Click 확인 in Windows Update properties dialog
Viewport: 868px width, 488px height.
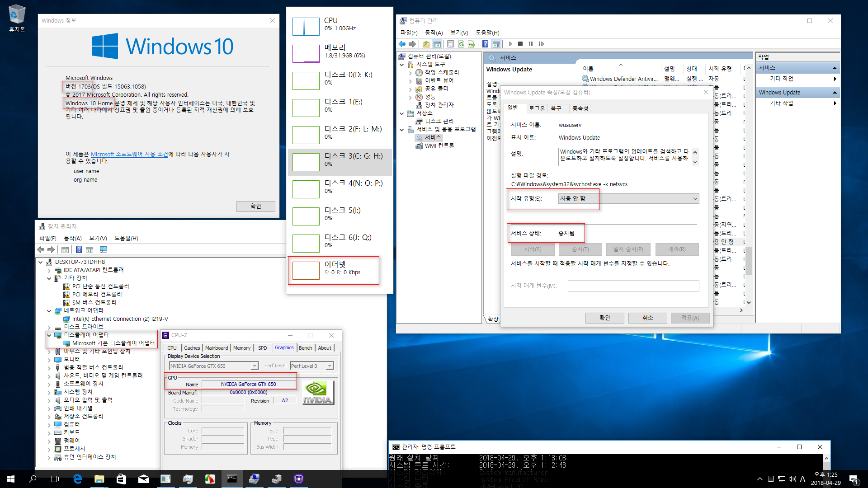pos(605,318)
